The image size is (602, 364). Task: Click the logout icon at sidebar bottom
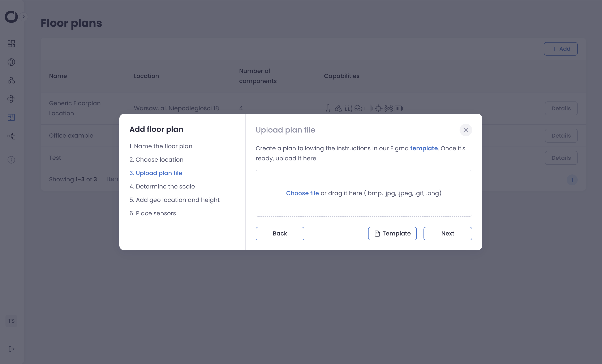(12, 349)
